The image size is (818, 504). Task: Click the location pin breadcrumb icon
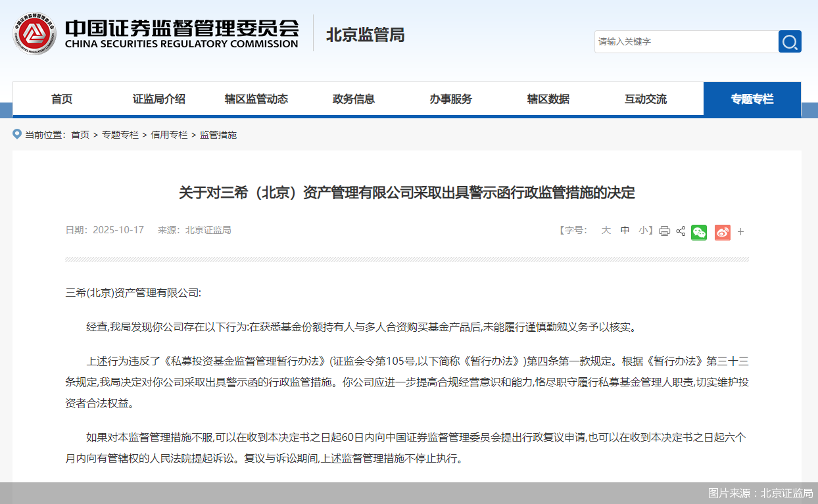(x=16, y=134)
